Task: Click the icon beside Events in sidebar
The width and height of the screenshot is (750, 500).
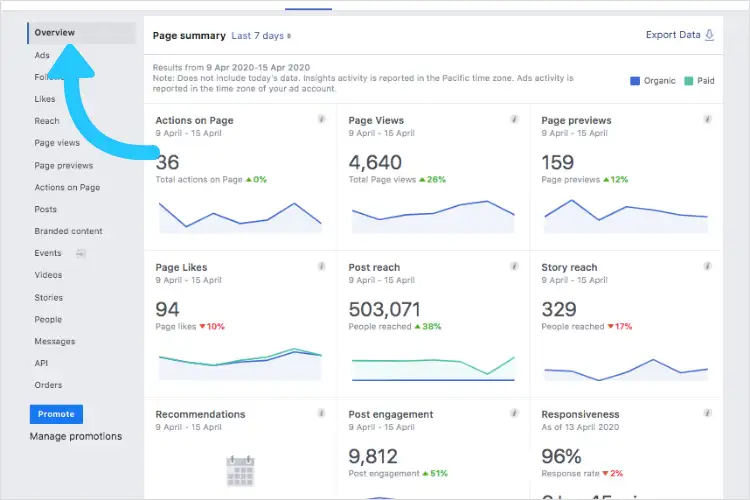Action: [x=81, y=254]
